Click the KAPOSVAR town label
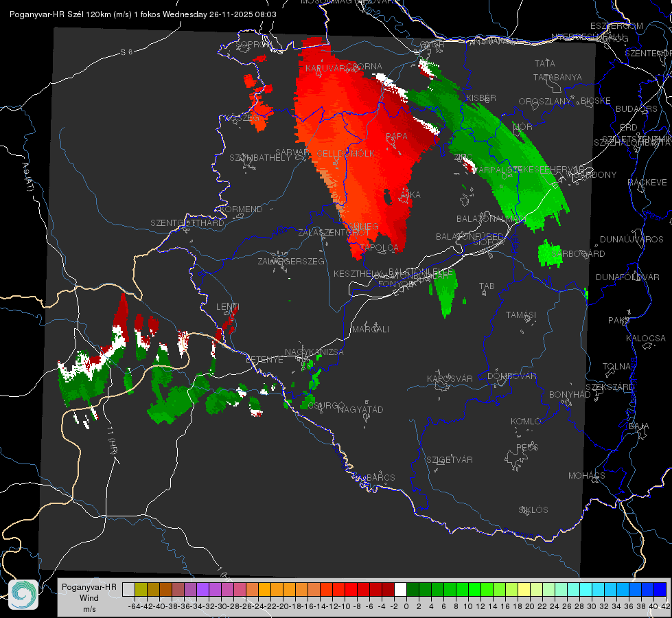Viewport: 672px width, 618px height. tap(450, 378)
